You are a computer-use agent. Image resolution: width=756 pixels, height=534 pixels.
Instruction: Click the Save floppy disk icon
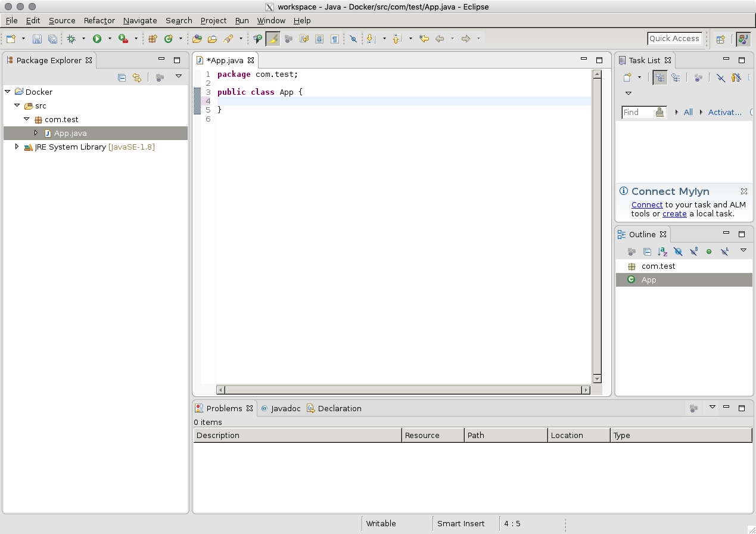(37, 39)
